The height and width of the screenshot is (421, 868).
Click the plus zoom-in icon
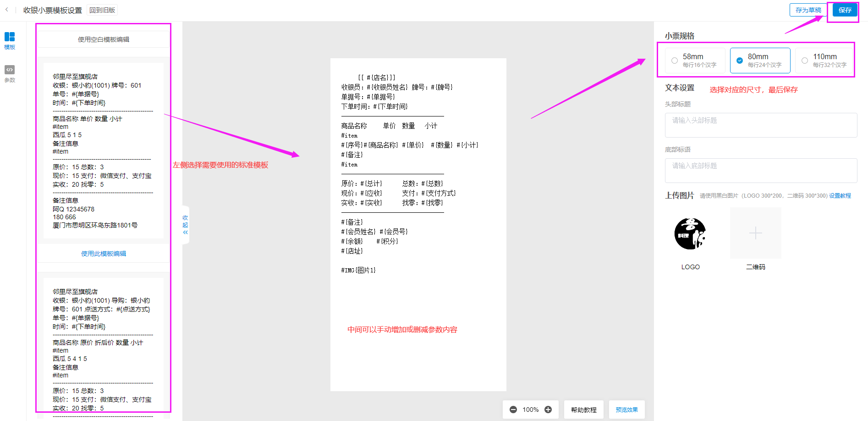[x=548, y=410]
